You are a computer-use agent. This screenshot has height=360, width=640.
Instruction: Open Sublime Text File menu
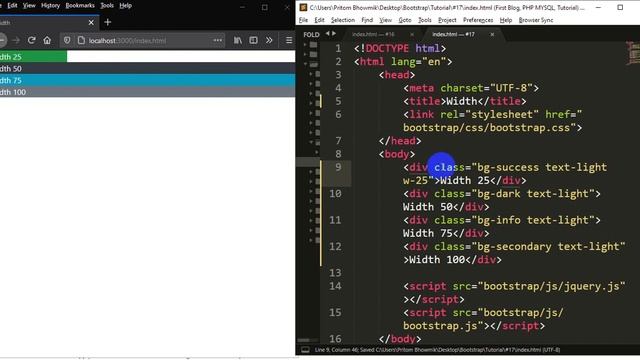coord(303,20)
